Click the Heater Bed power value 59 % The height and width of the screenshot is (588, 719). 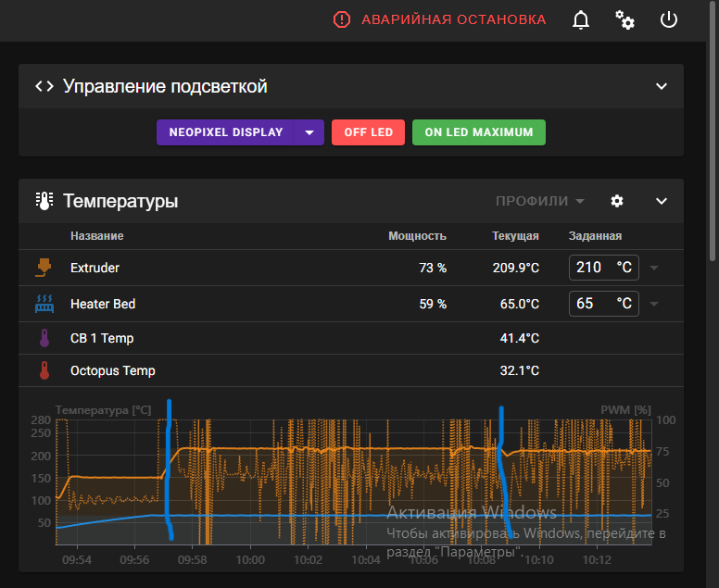pyautogui.click(x=433, y=304)
